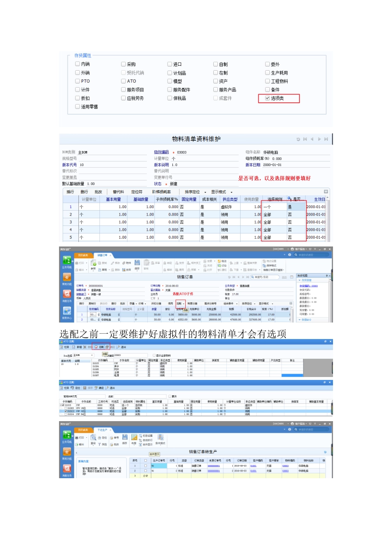Screen dimensions: 392x555
Task: Toggle the 模型 checkbox
Action: 170,81
